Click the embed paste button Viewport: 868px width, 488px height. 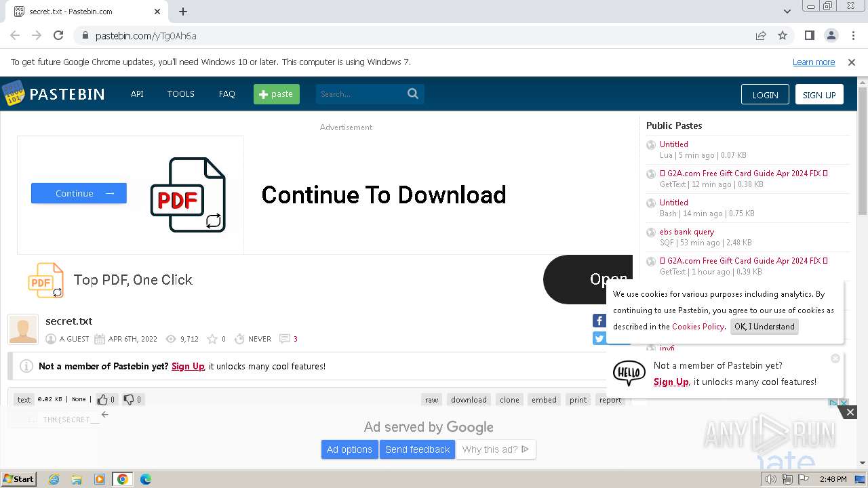coord(544,400)
